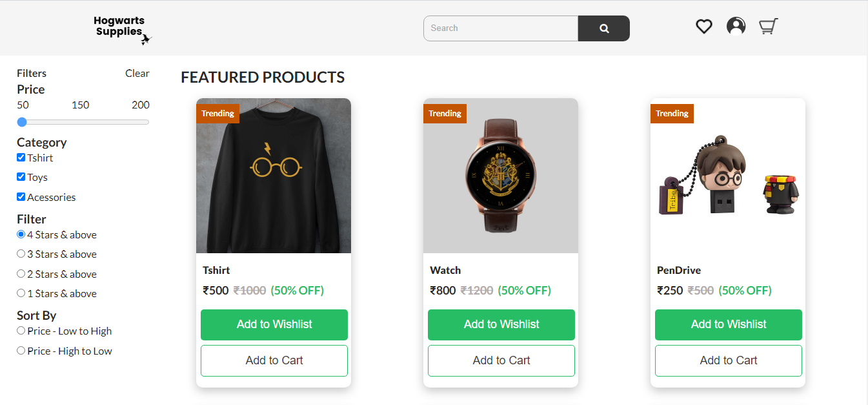The width and height of the screenshot is (868, 405).
Task: Open the Watch product image
Action: [x=501, y=175]
